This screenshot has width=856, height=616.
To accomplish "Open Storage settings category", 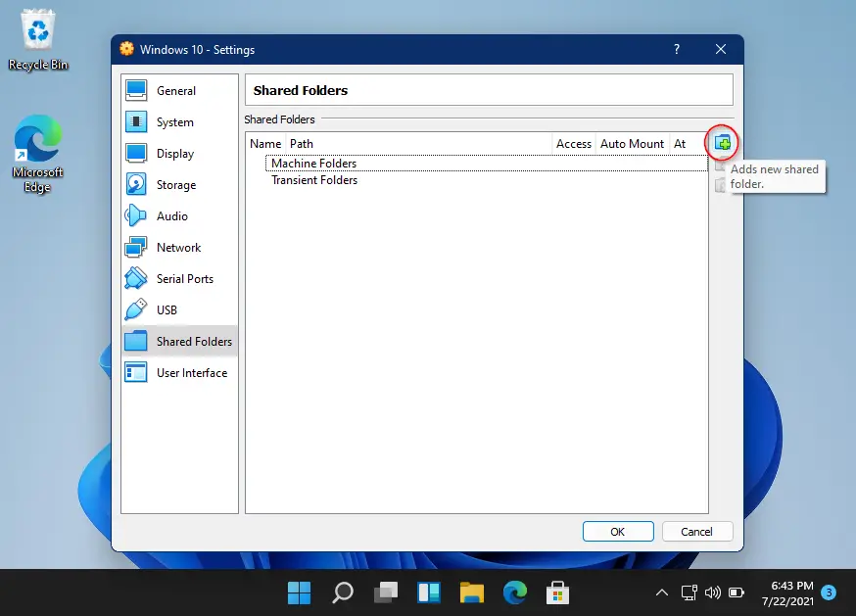I will (179, 184).
